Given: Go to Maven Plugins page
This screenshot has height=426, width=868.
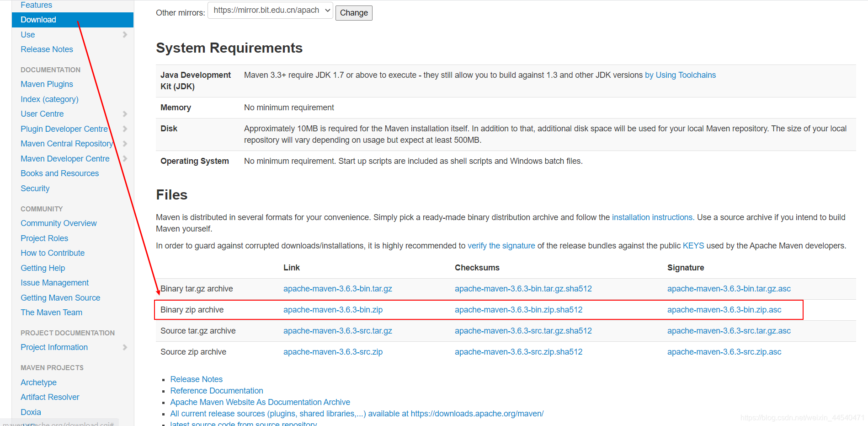Looking at the screenshot, I should 47,84.
